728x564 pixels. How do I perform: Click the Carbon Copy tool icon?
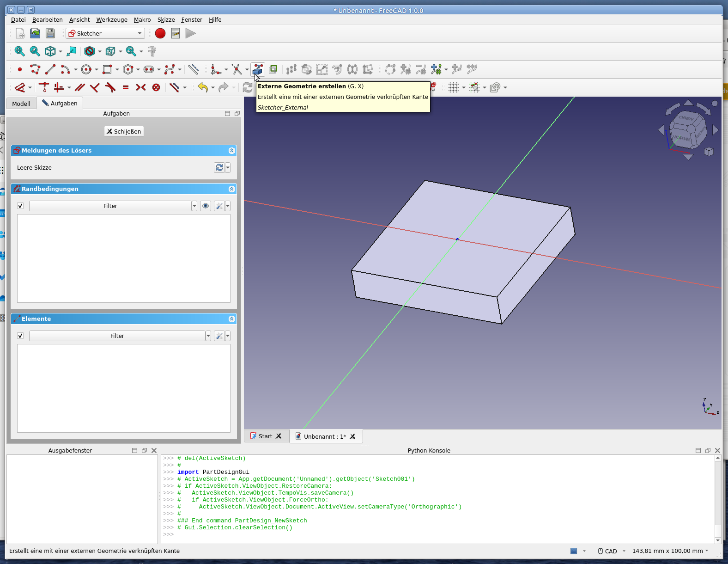tap(273, 69)
